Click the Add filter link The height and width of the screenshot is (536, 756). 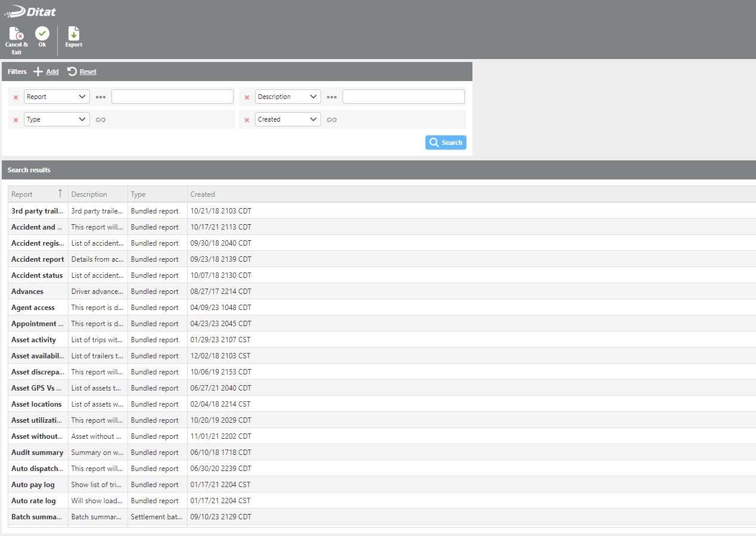(x=52, y=72)
